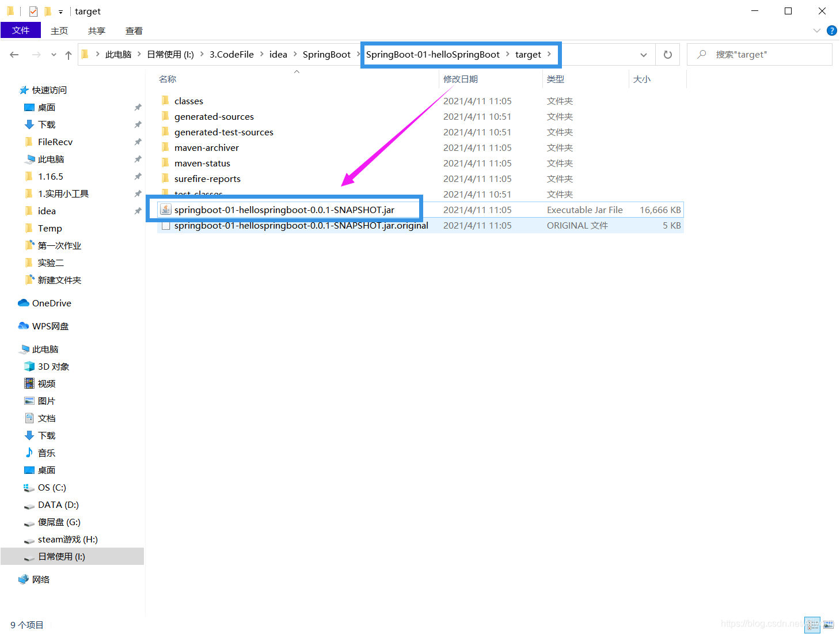
Task: Expand chevron after target in breadcrumb
Action: 549,54
